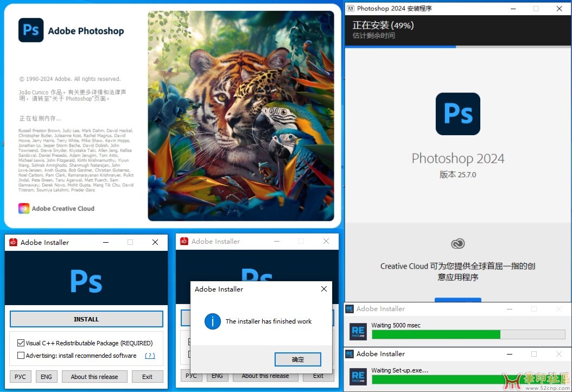Click RE pack icon beside Waiting 5000 msec

358,331
